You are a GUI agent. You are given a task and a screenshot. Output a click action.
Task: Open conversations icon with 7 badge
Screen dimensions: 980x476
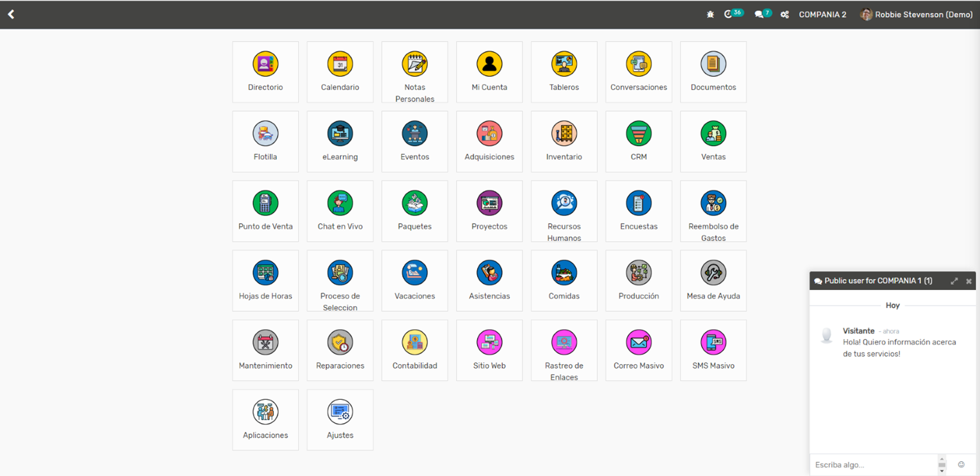click(759, 14)
